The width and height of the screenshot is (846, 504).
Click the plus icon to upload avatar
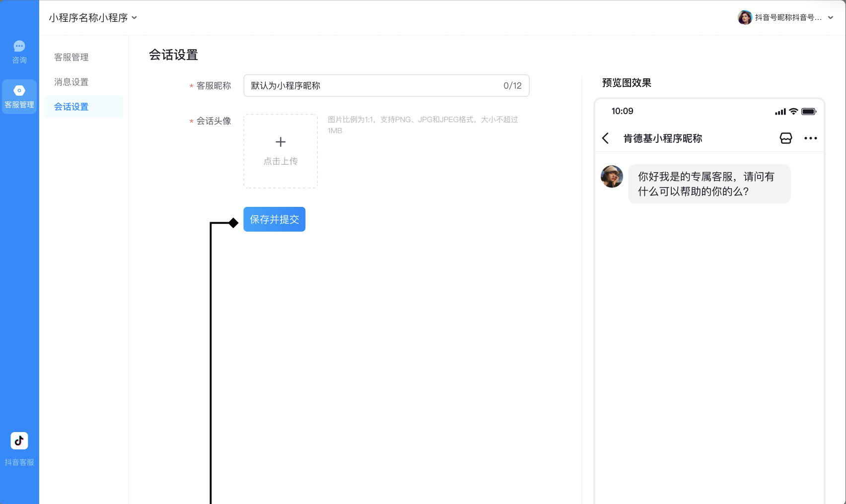(281, 142)
